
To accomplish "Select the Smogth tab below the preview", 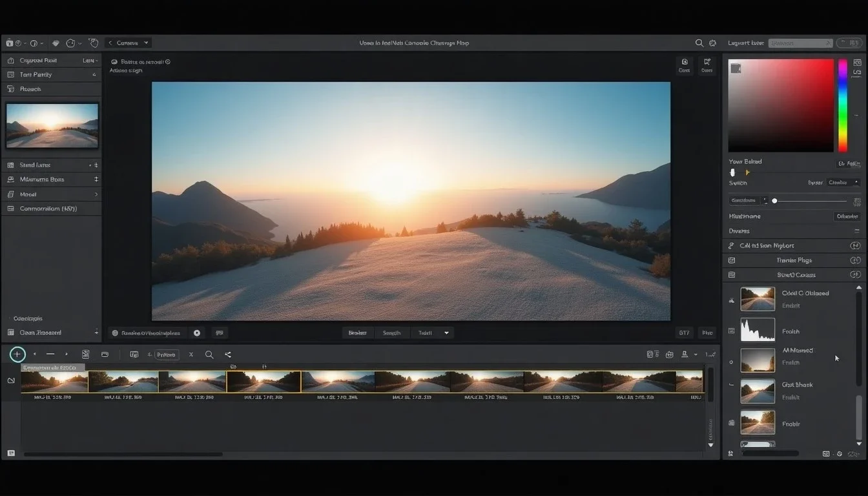I will tap(391, 333).
